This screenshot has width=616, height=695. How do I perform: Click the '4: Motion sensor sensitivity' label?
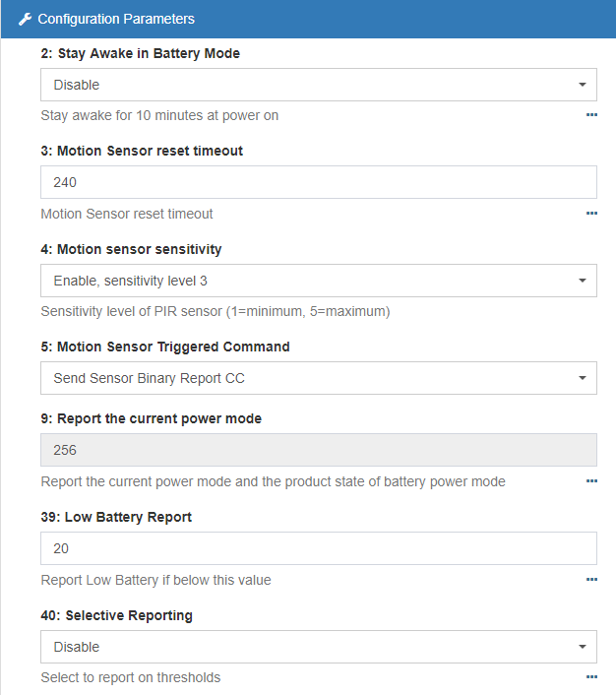131,249
